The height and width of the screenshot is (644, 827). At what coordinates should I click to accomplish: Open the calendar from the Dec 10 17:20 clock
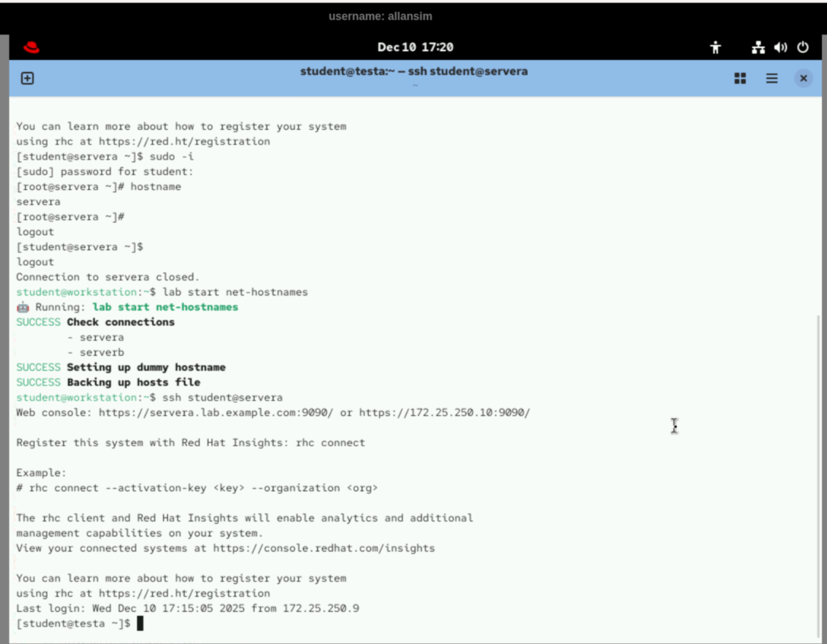(x=415, y=47)
